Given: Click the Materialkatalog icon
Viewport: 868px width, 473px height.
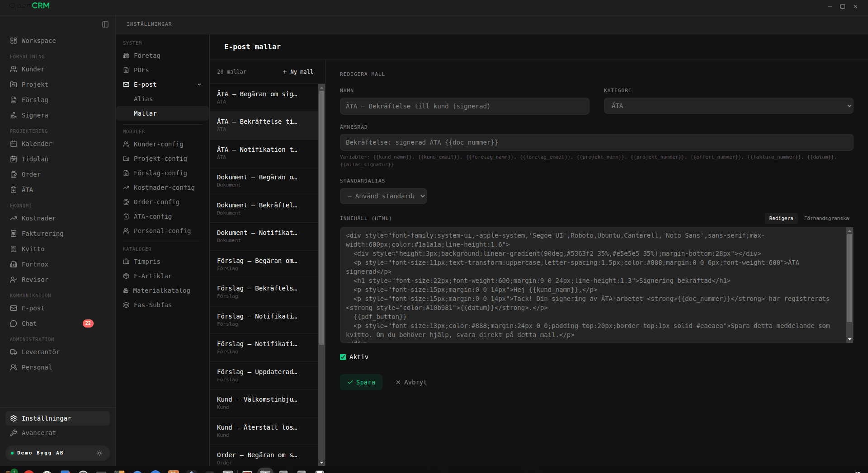Looking at the screenshot, I should pos(126,290).
